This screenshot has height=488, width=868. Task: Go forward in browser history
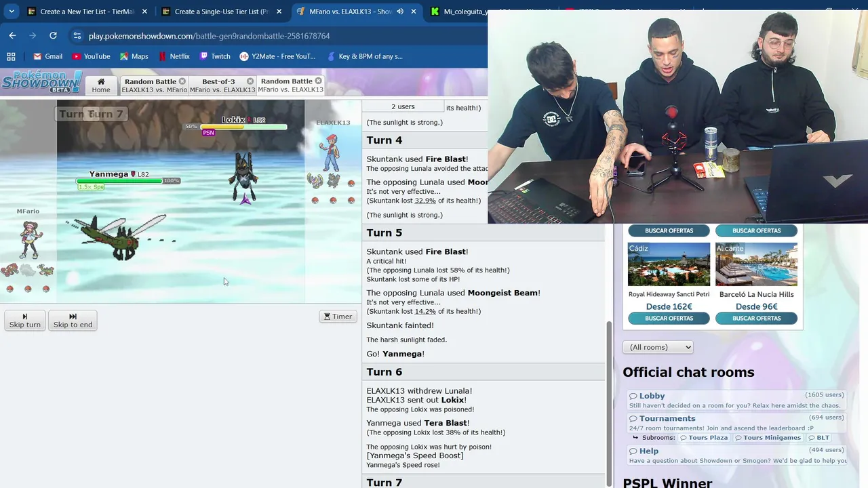pos(33,35)
